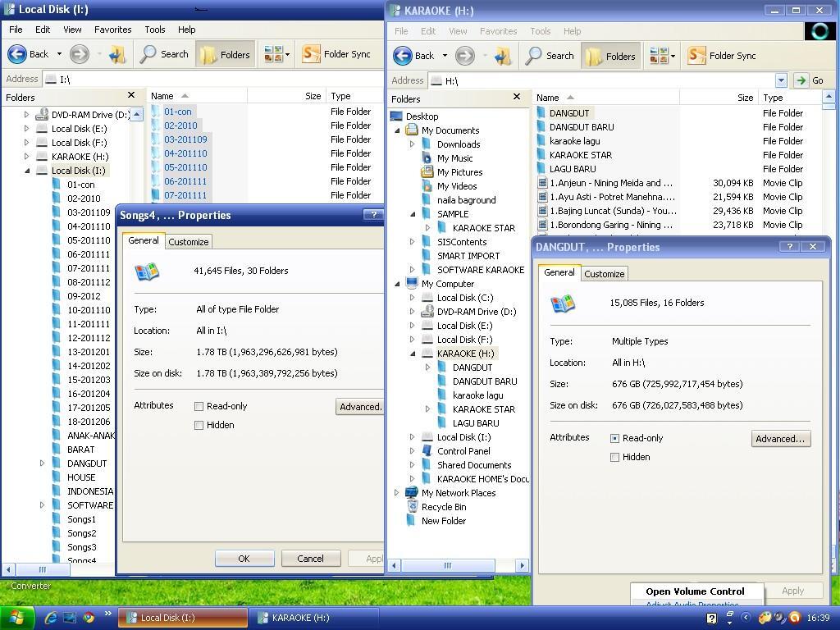Expand DANGDUT folder under Local Disk (I:) tree
This screenshot has height=630, width=840.
[43, 463]
